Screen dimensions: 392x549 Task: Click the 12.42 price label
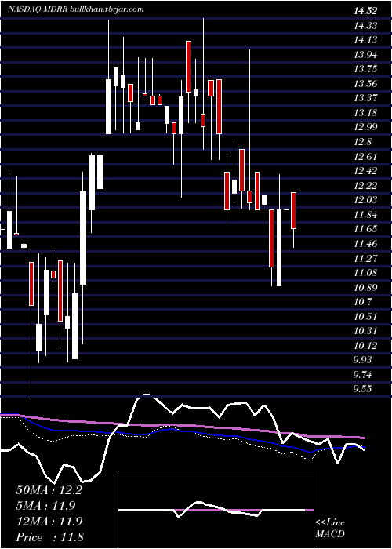pyautogui.click(x=365, y=171)
